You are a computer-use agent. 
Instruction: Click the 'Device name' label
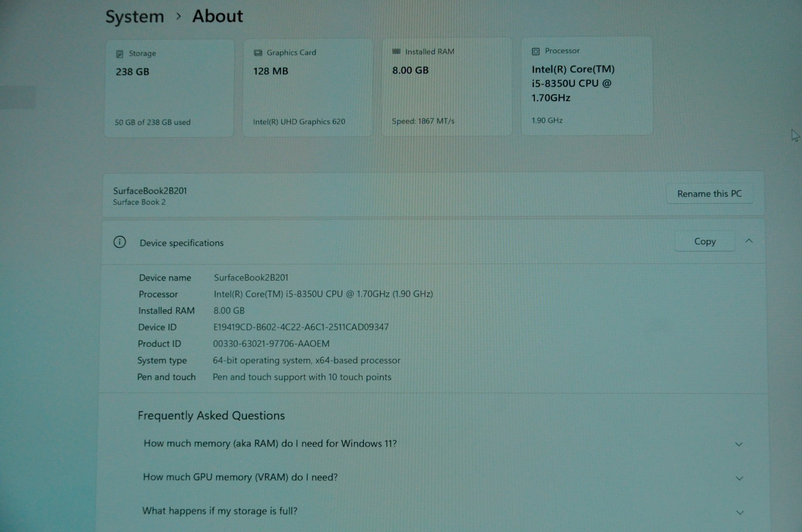pos(165,278)
